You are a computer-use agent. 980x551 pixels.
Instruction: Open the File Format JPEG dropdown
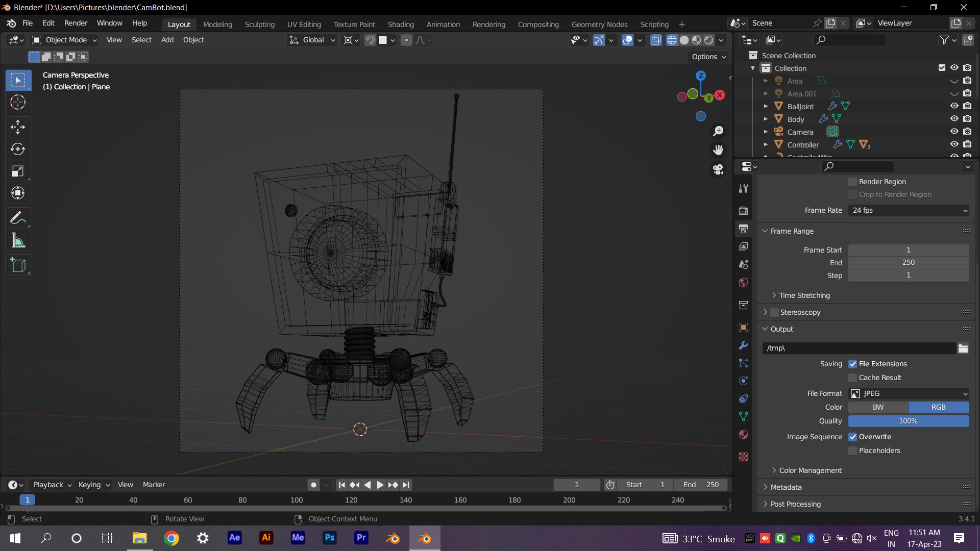point(908,394)
